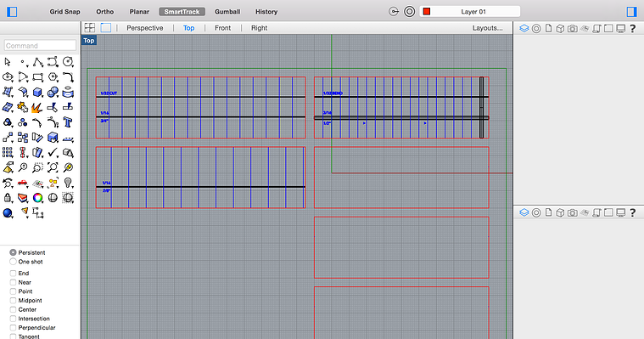Click the lightbulb Hide objects icon
The width and height of the screenshot is (644, 339).
[x=68, y=183]
